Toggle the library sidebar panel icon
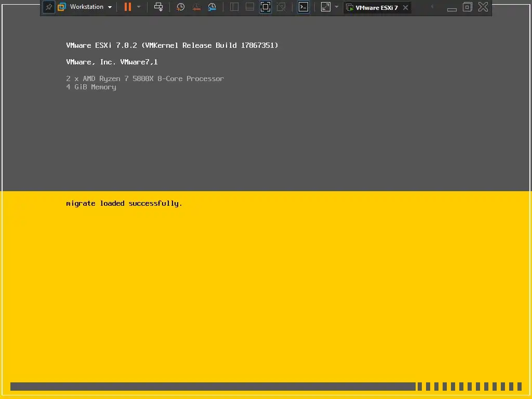This screenshot has width=532, height=399. [x=234, y=7]
